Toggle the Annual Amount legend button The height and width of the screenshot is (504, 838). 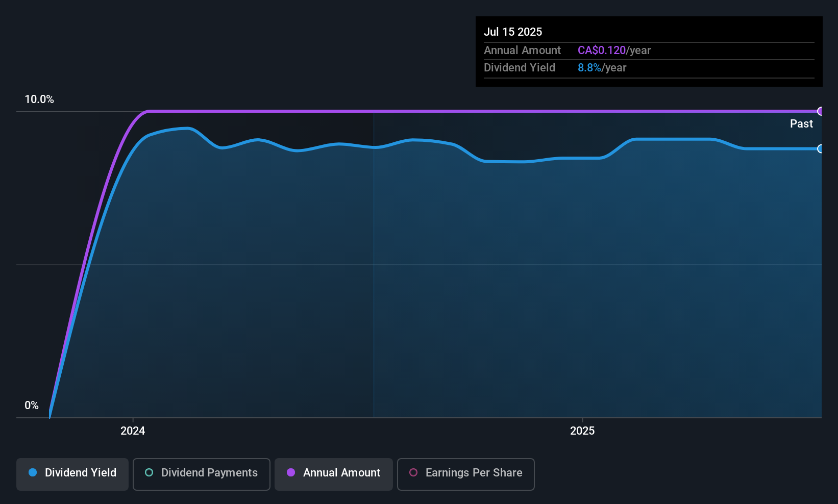(334, 474)
